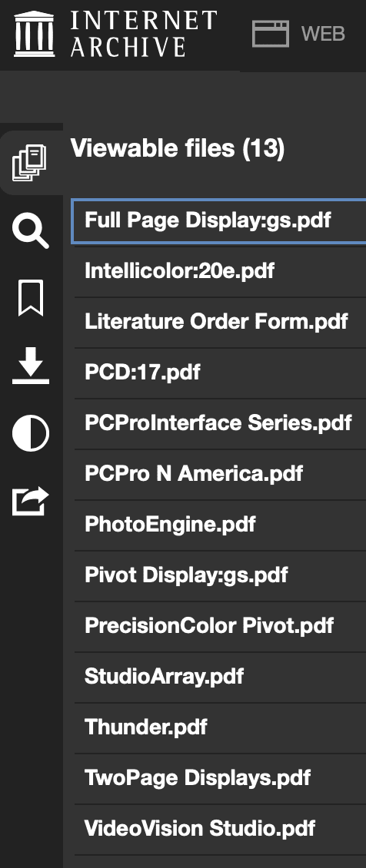Open VideoVision Studio.pdf
Viewport: 366px width, 868px height.
pyautogui.click(x=220, y=829)
